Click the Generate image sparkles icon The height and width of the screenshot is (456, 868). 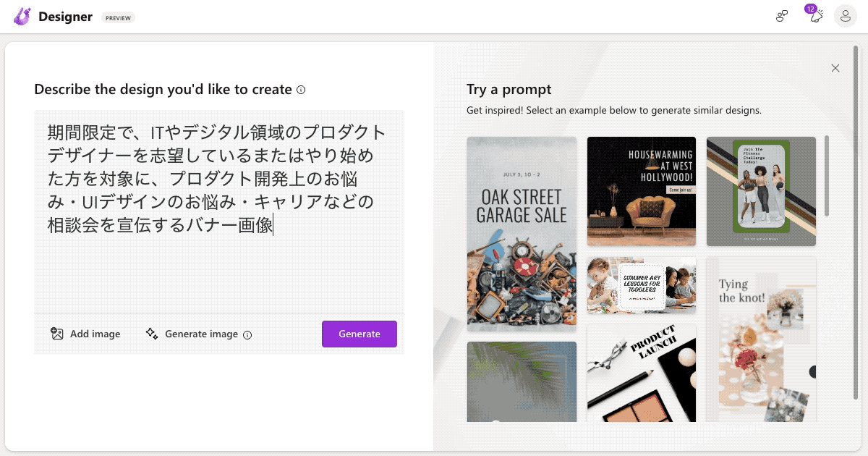click(152, 334)
